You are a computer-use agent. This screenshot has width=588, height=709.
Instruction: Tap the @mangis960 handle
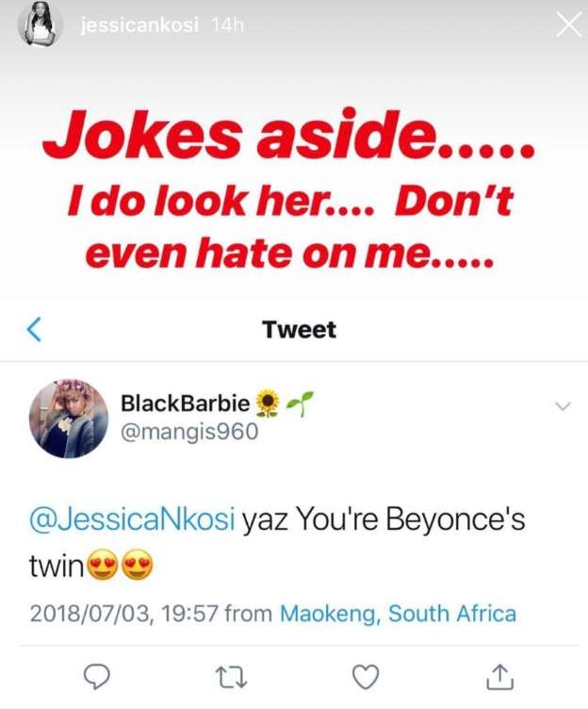(x=188, y=434)
